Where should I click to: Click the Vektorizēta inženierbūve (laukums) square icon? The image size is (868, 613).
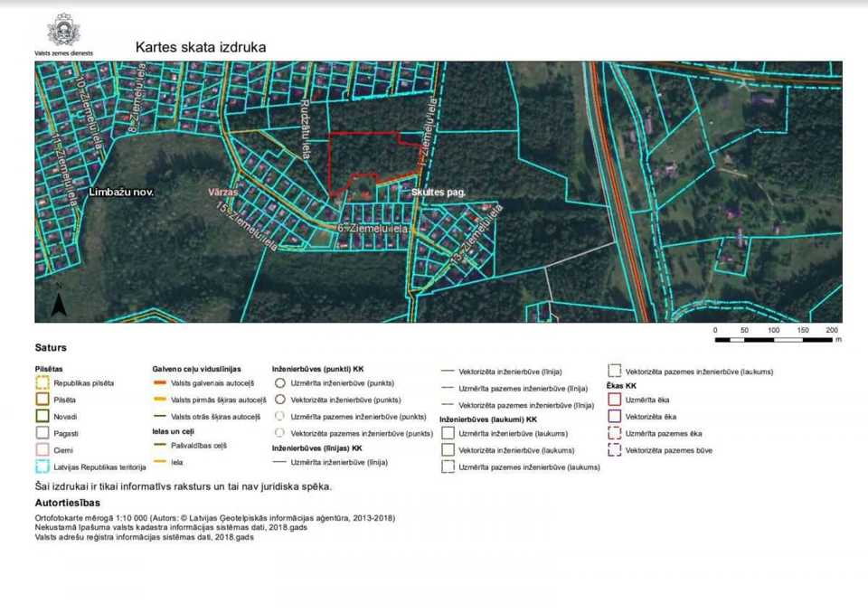pyautogui.click(x=448, y=450)
